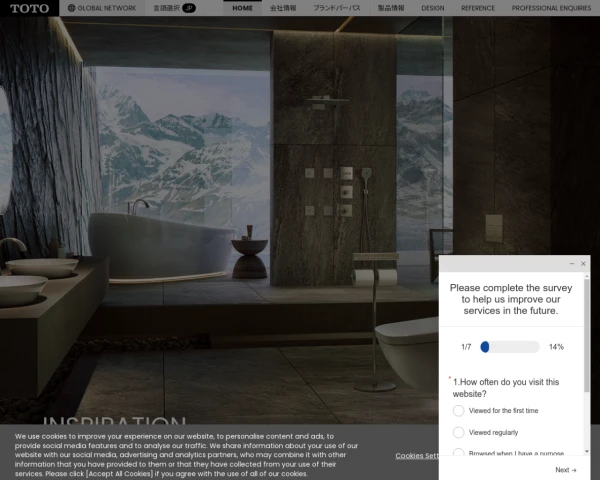
Task: Open the 言語選択 language selector
Action: (174, 8)
